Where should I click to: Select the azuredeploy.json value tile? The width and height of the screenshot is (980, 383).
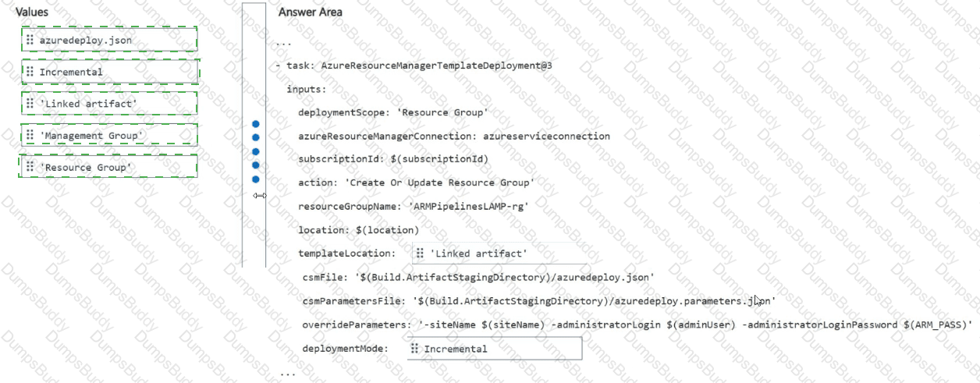coord(108,39)
